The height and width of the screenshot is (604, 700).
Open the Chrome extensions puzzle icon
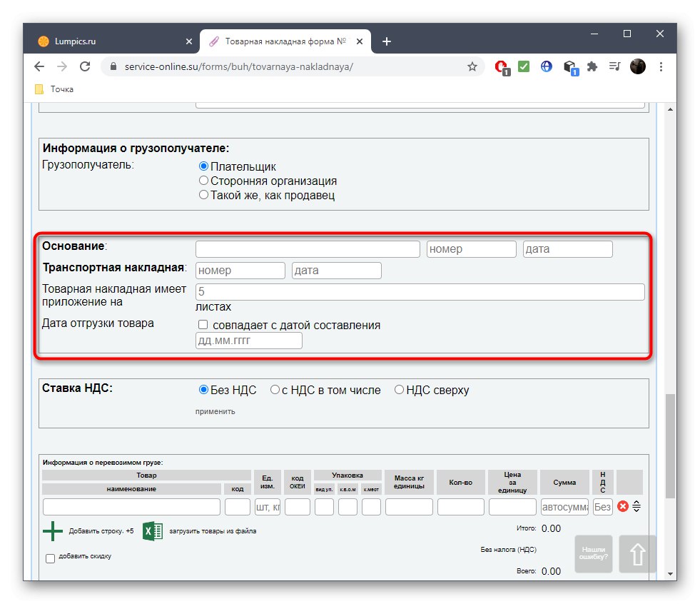click(592, 66)
